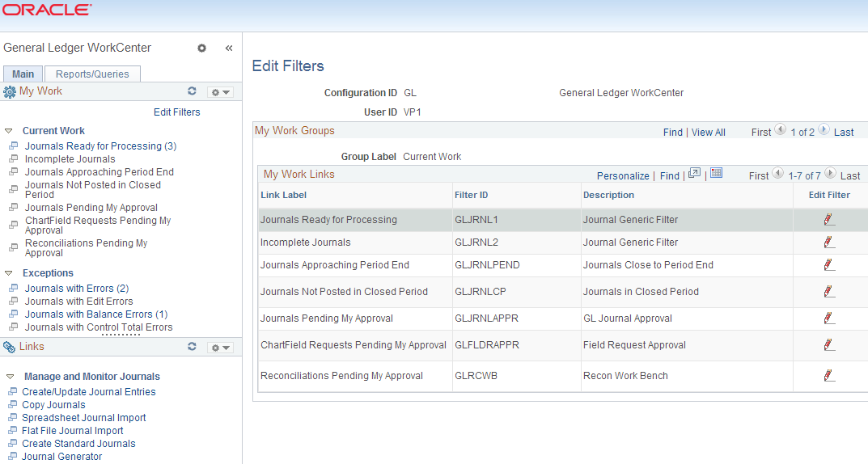Open the Edit Filters link in My Work
The height and width of the screenshot is (464, 868).
176,112
